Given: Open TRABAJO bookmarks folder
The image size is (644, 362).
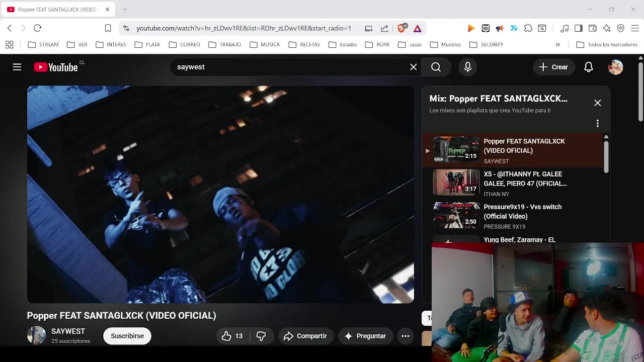Looking at the screenshot, I should 225,45.
